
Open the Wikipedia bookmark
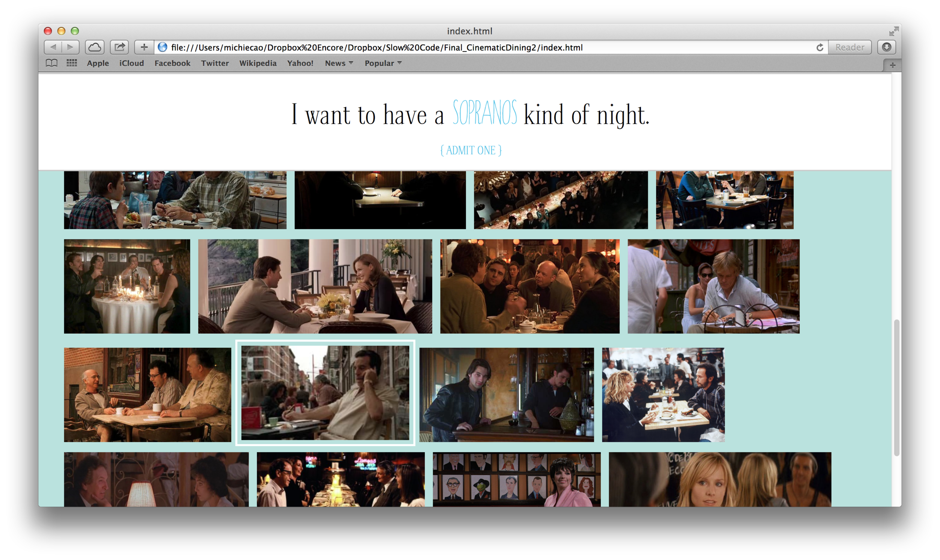pyautogui.click(x=258, y=64)
